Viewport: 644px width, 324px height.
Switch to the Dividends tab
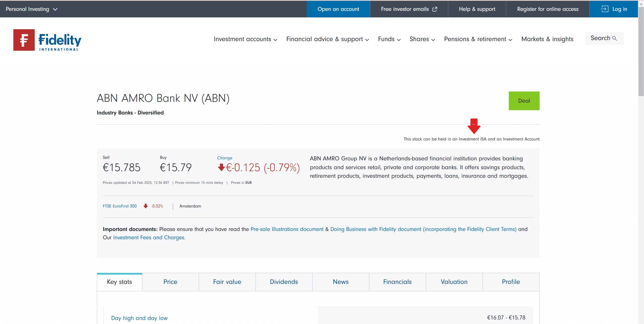click(284, 282)
